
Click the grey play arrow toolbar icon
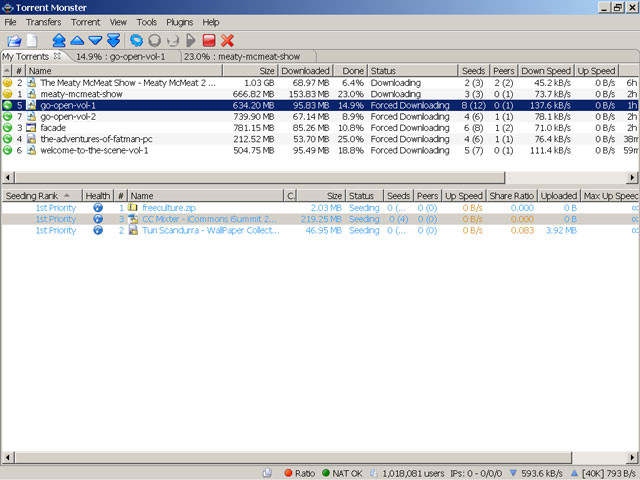pos(191,40)
